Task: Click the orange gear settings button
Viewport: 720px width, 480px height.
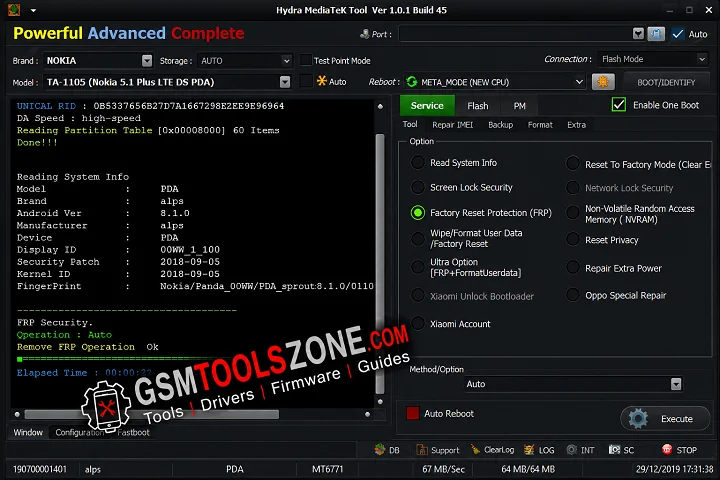Action: tap(602, 82)
